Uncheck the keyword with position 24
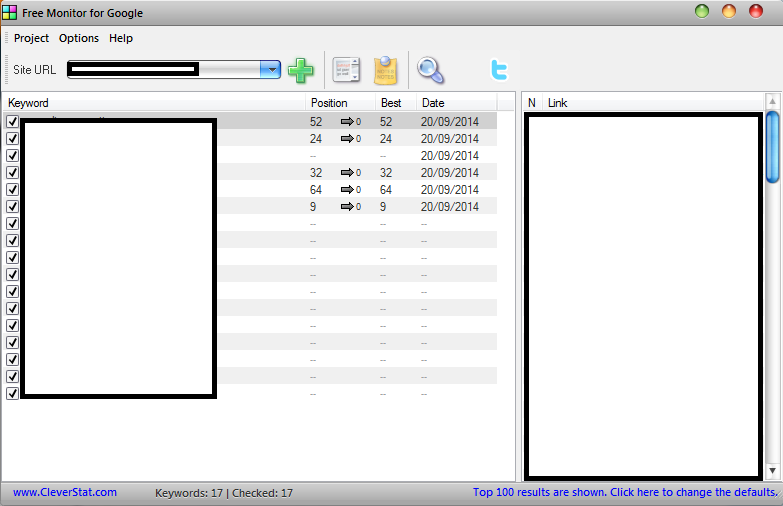 (12, 138)
